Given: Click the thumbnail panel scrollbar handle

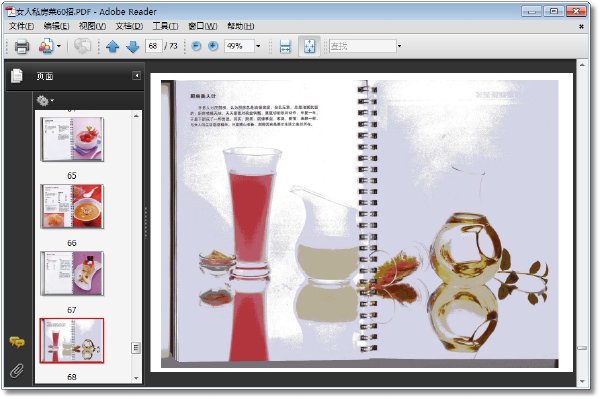Looking at the screenshot, I should [136, 348].
